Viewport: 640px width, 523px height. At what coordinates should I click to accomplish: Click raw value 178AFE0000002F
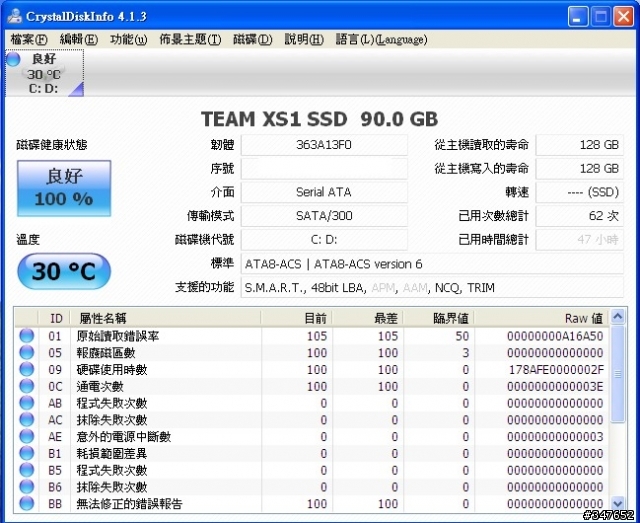(556, 369)
